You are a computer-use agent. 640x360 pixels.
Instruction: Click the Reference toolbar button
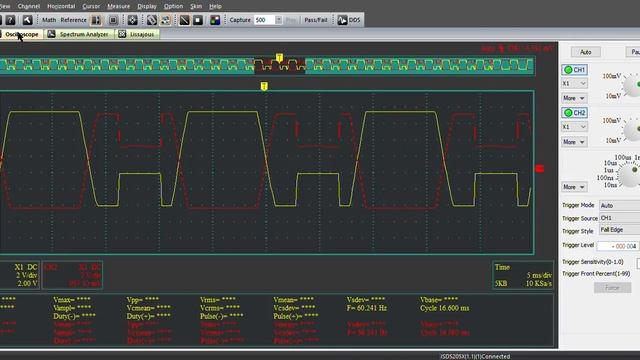73,20
